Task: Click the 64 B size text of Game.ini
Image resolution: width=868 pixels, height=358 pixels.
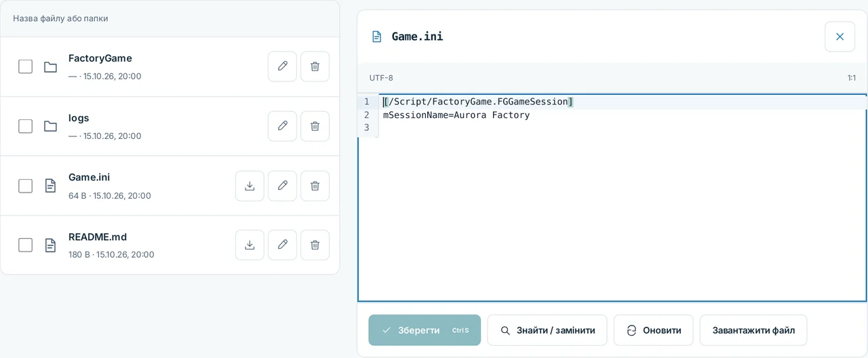Action: [x=78, y=196]
